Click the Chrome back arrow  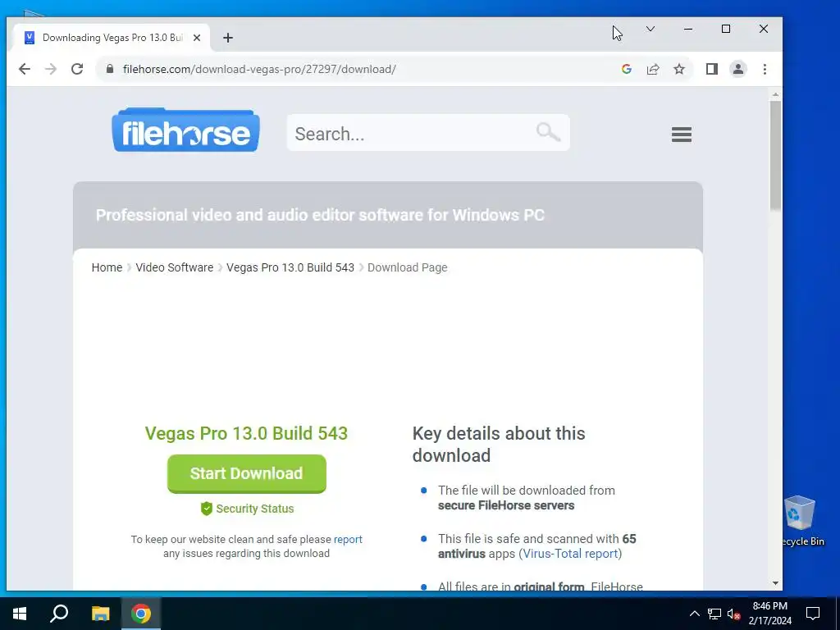pyautogui.click(x=25, y=69)
